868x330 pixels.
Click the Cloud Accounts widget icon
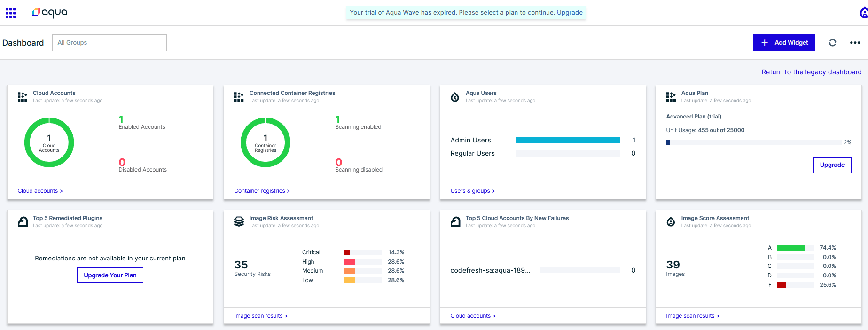click(x=23, y=97)
